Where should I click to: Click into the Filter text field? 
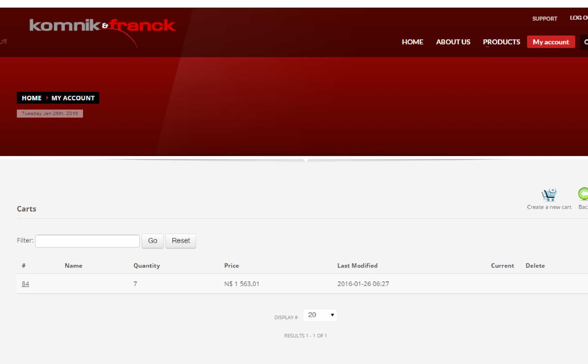(87, 241)
